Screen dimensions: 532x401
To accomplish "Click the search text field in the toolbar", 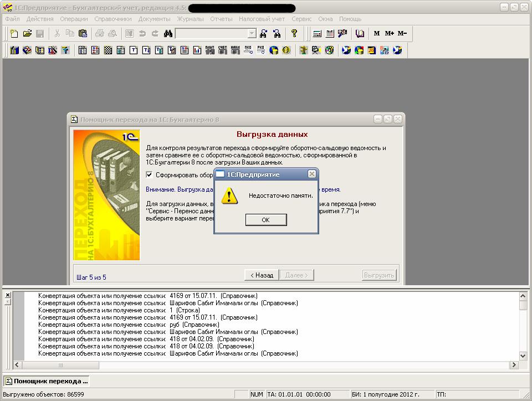I will click(x=211, y=33).
